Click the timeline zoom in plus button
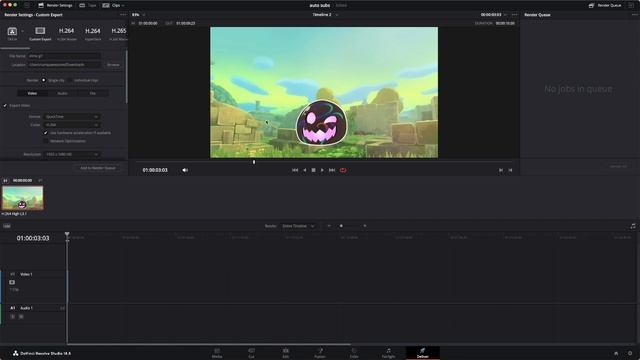This screenshot has width=640, height=360. tap(364, 226)
